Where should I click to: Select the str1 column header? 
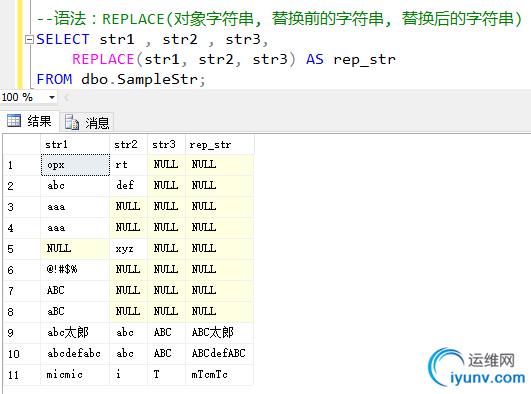click(x=75, y=145)
